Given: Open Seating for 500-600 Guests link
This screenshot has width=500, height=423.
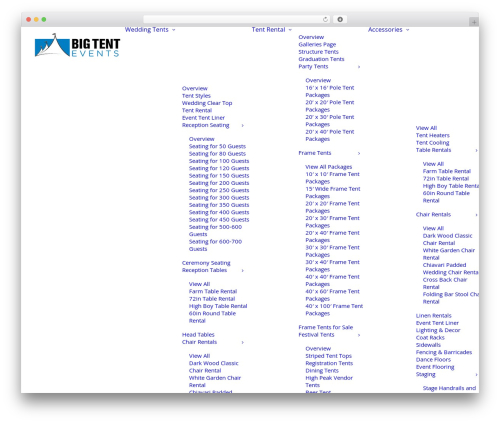Looking at the screenshot, I should (215, 231).
